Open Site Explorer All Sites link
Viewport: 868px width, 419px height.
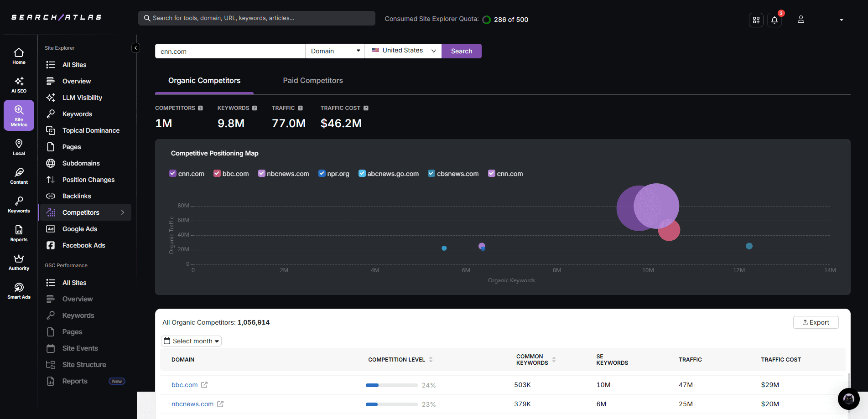click(74, 65)
